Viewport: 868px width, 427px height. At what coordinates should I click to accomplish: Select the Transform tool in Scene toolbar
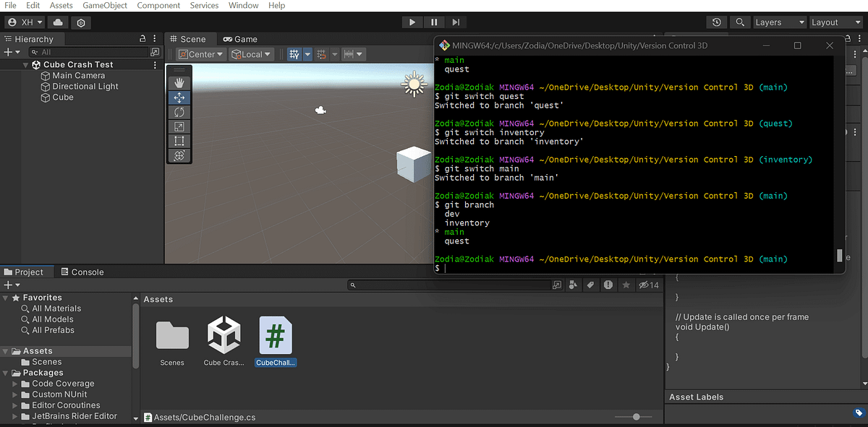(x=179, y=155)
